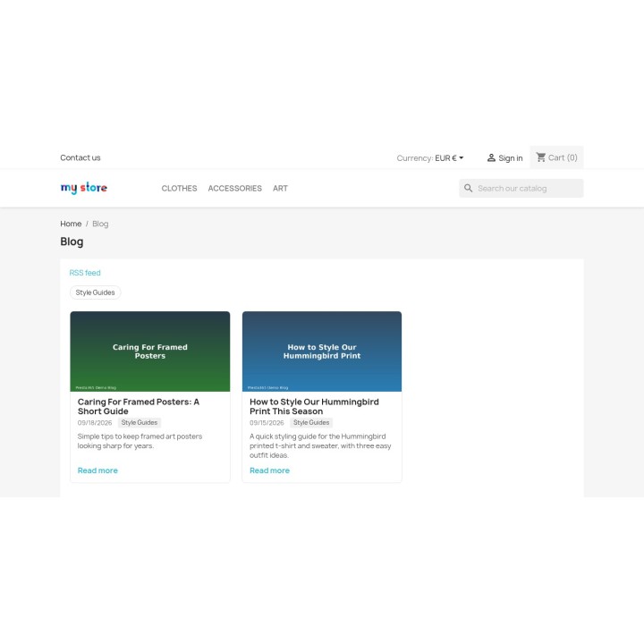This screenshot has width=644, height=644.
Task: Read more about the framed posters guide
Action: pyautogui.click(x=97, y=470)
